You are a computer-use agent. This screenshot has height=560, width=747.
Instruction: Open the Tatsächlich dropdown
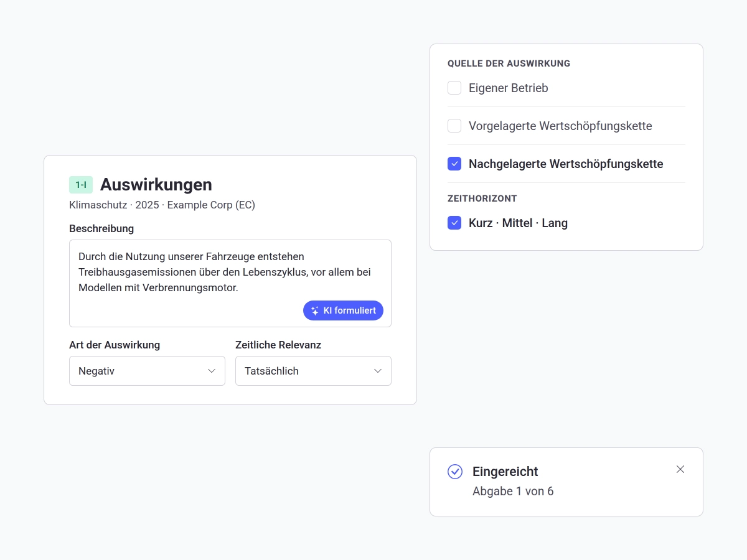(x=313, y=371)
